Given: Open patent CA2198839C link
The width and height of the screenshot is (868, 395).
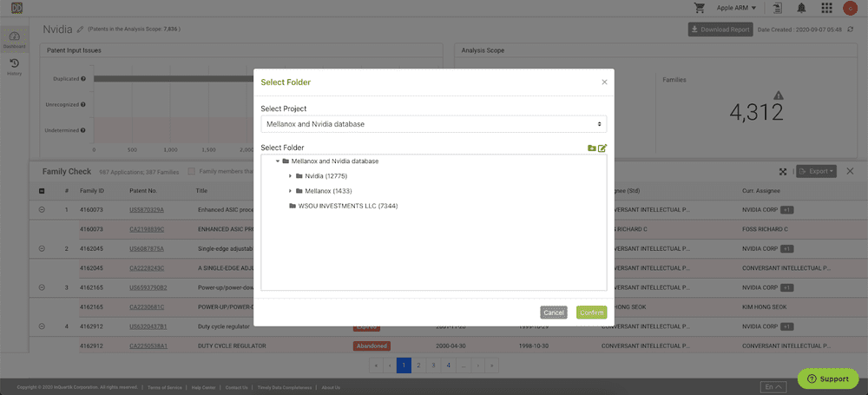Looking at the screenshot, I should point(147,229).
